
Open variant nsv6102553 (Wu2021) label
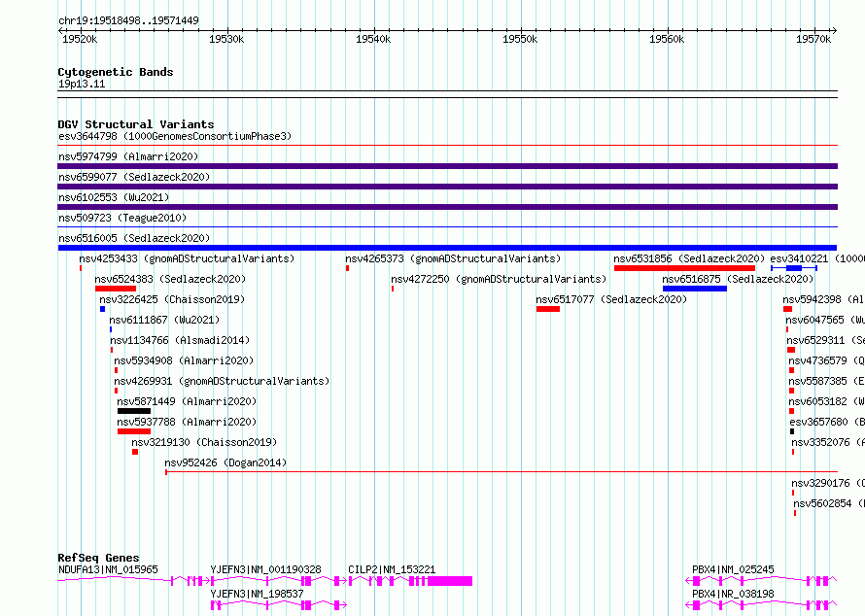[114, 197]
